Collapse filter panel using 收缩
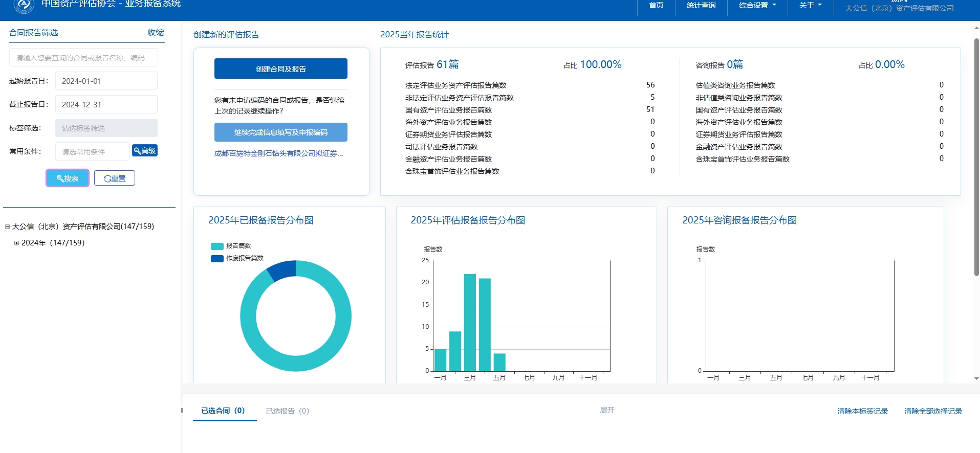The width and height of the screenshot is (980, 453). (x=156, y=32)
